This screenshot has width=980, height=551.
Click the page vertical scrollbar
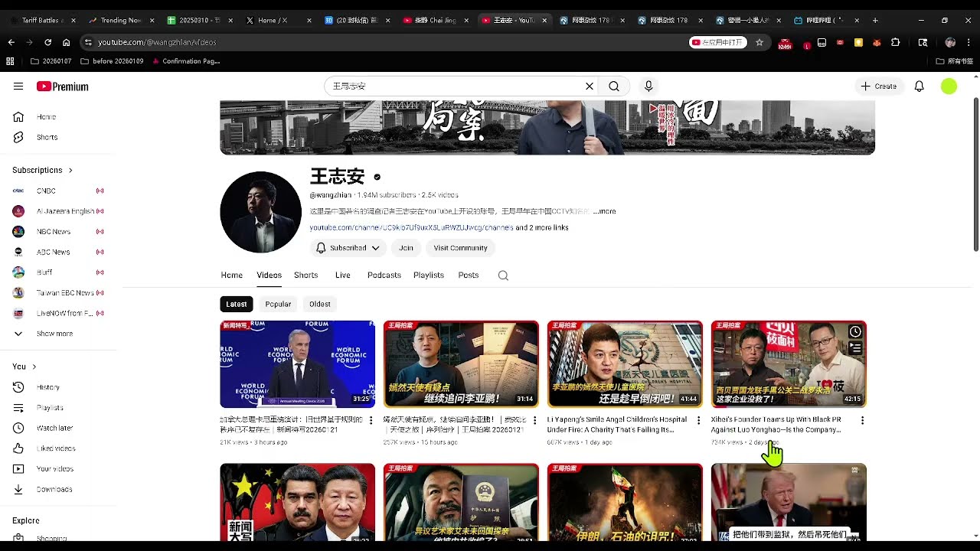[975, 174]
